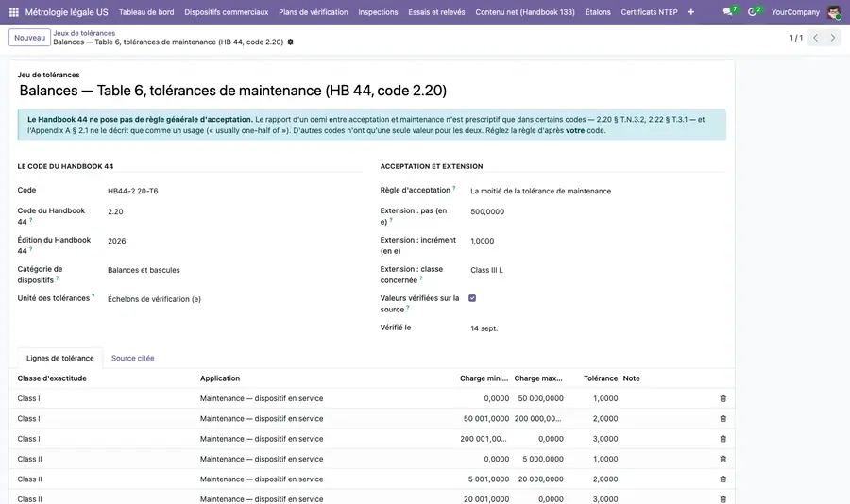Sort by Classe d'exactitude column header

click(52, 378)
